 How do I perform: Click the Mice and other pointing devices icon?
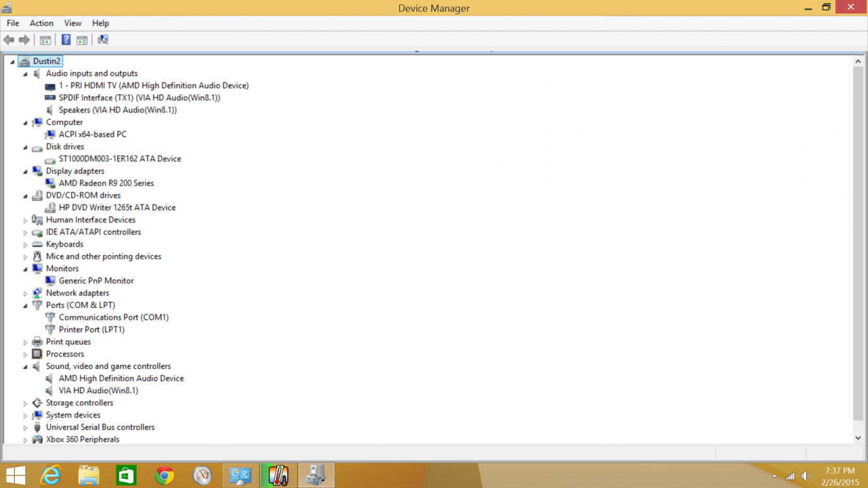point(37,256)
